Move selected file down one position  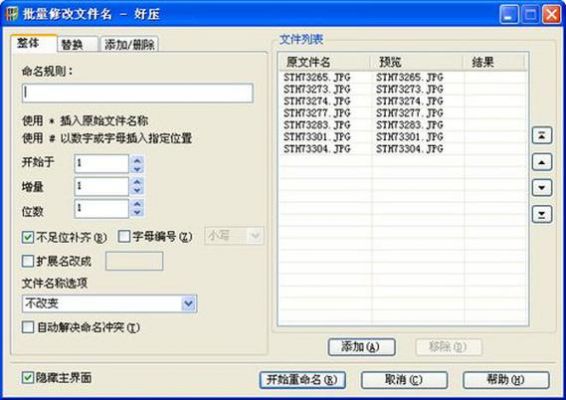[x=542, y=188]
